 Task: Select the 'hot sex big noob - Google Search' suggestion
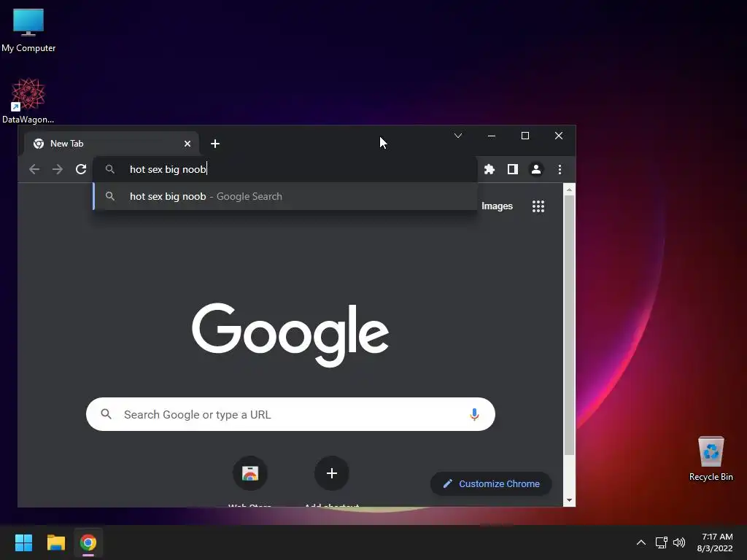[x=285, y=196]
